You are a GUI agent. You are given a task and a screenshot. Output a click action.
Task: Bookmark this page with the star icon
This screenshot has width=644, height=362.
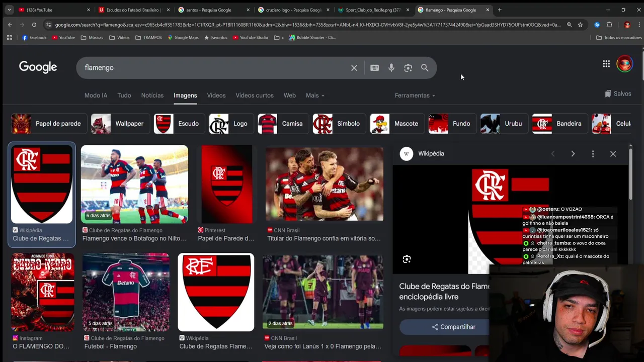[580, 25]
